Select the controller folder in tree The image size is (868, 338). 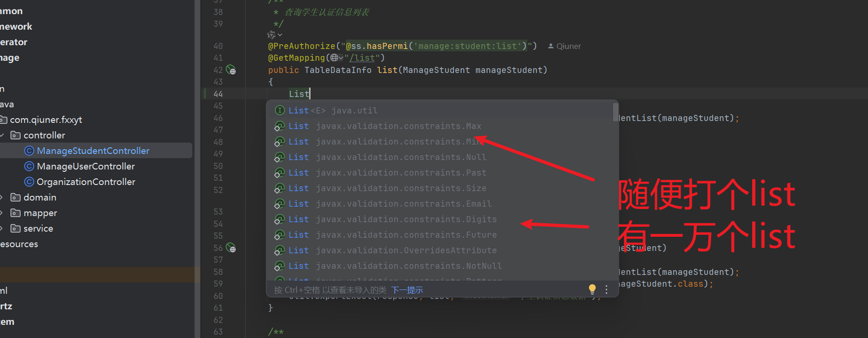[44, 135]
